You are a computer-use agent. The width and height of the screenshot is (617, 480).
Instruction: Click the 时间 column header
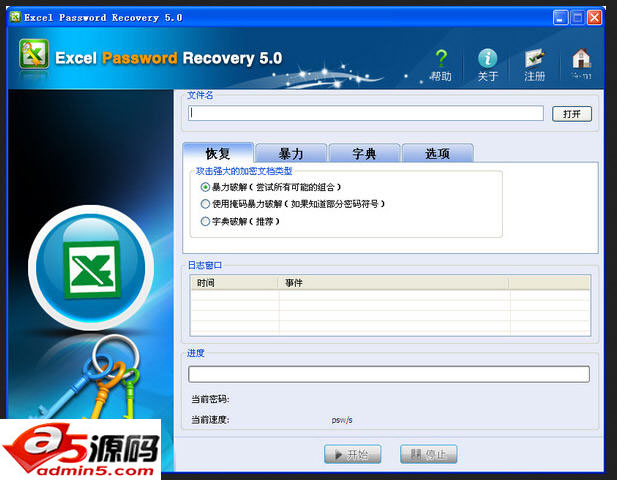[235, 283]
